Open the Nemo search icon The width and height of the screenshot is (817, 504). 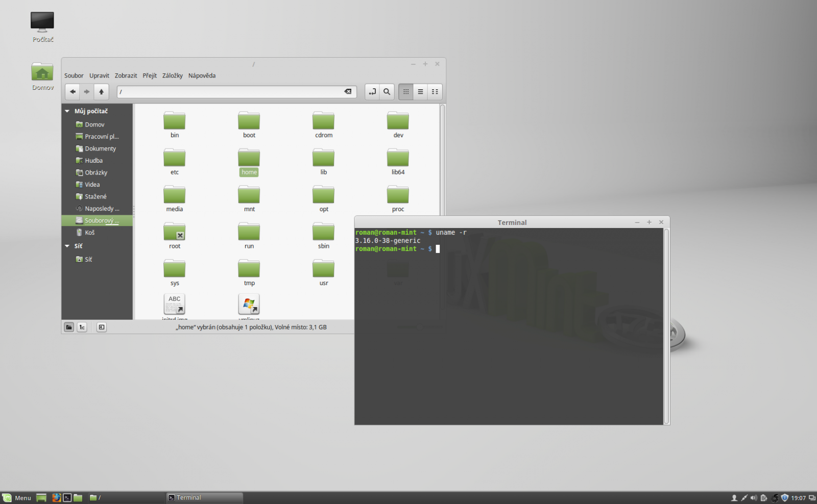(387, 92)
